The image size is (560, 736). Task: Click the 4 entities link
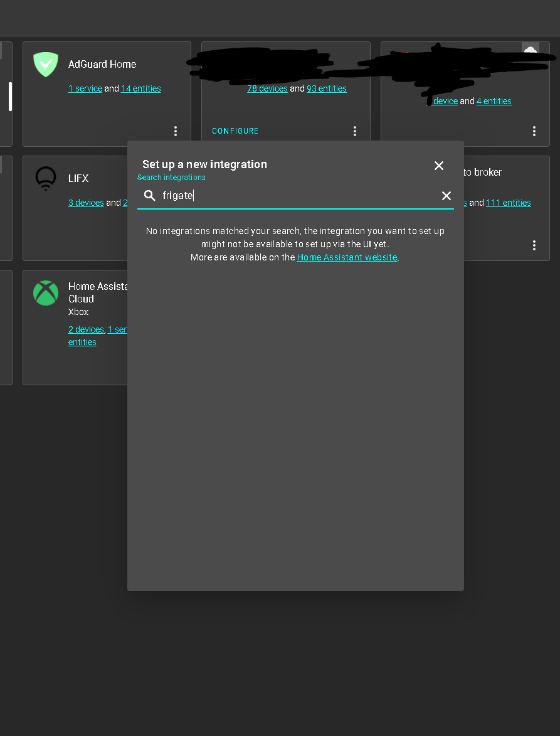point(494,101)
